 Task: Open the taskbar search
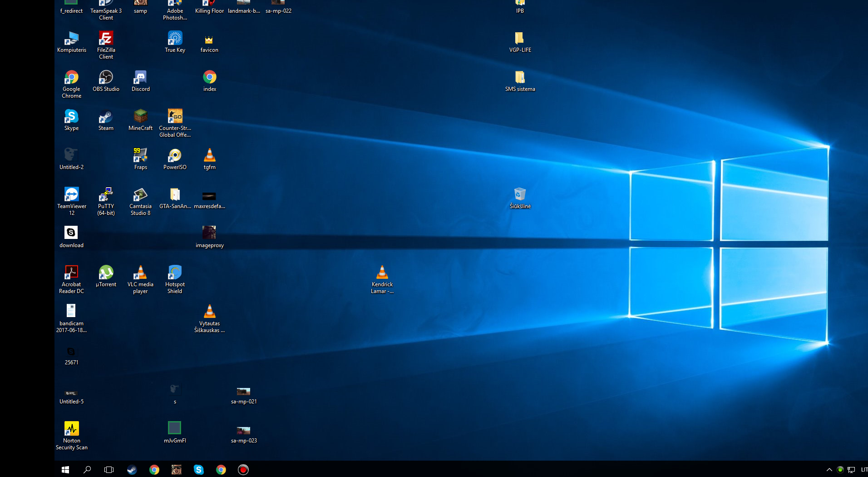point(87,469)
